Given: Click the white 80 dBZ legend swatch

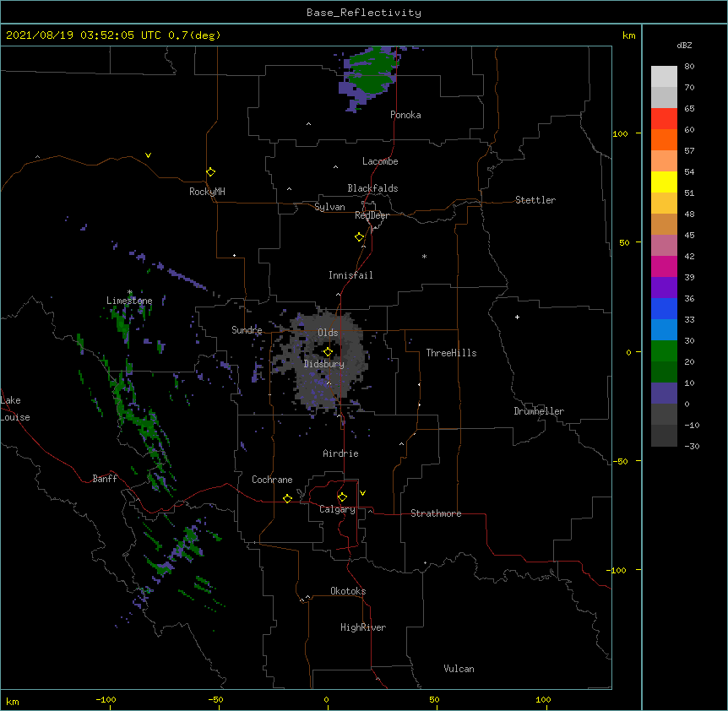Looking at the screenshot, I should click(x=664, y=77).
